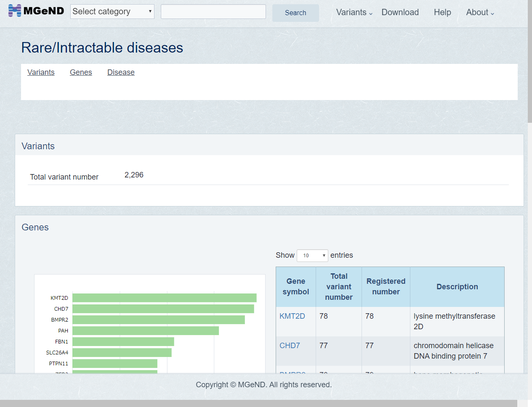Sort table by Gene symbol column
This screenshot has height=407, width=532.
(296, 287)
